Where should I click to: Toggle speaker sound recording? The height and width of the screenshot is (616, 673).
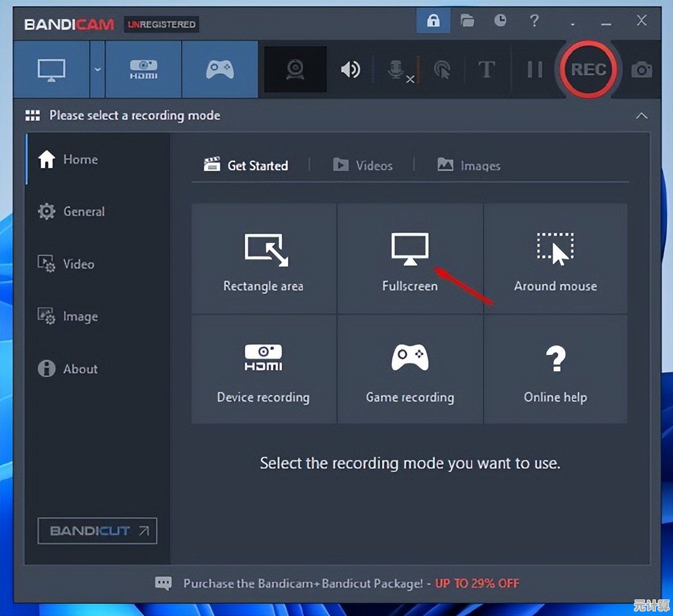coord(350,70)
